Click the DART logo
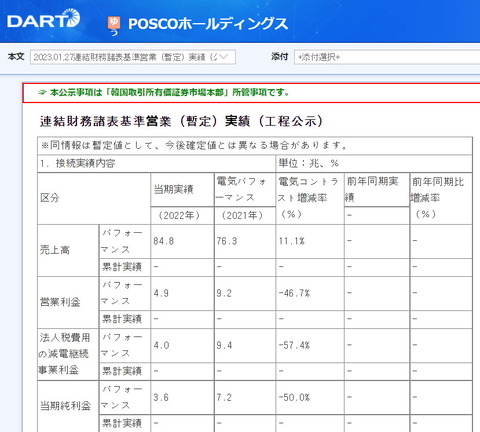Viewport: 480px width, 432px height. 43,19
